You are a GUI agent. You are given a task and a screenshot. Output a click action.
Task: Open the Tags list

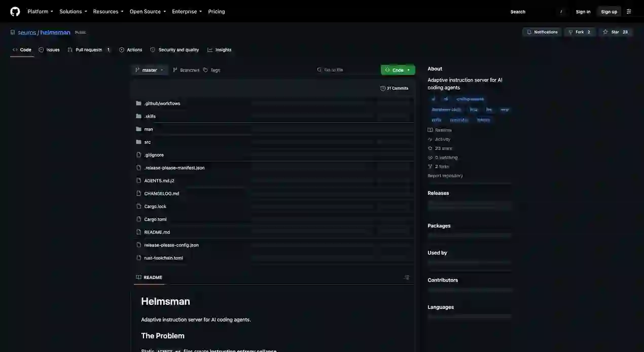click(211, 70)
